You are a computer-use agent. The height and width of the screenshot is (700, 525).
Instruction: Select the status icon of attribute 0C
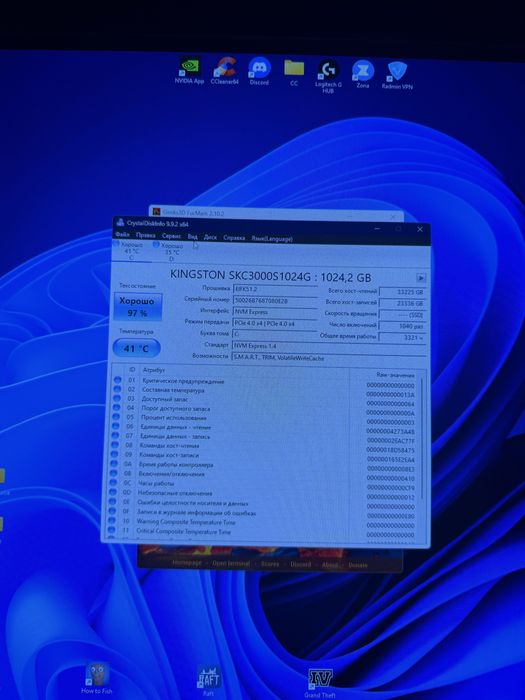114,483
